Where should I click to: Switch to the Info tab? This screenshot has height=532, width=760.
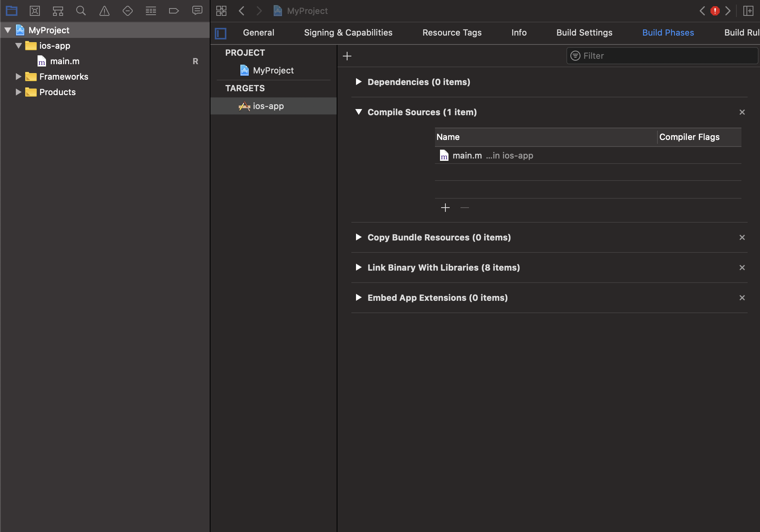519,32
